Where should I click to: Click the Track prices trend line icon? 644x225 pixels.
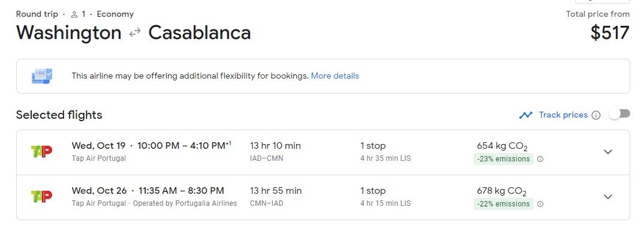(x=526, y=115)
